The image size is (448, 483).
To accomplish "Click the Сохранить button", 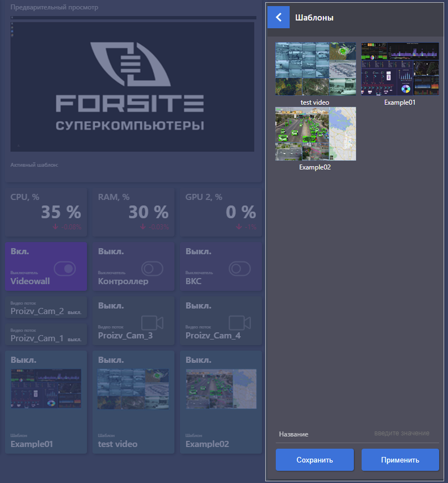I will (315, 460).
